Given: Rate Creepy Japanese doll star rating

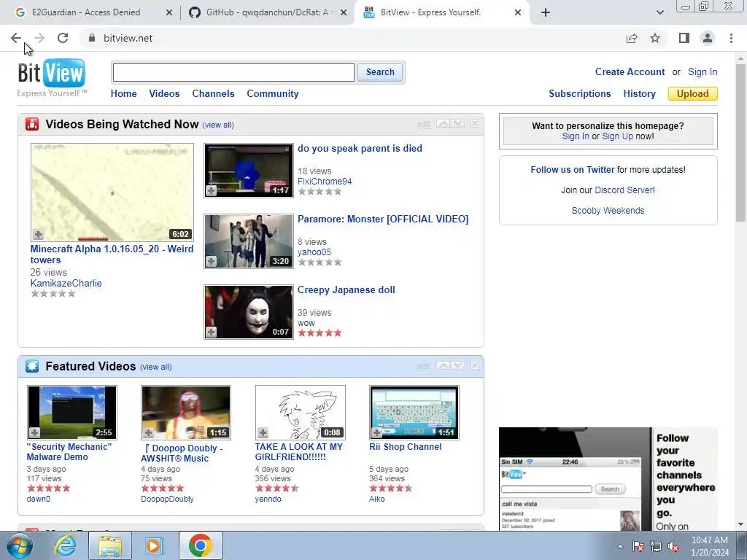Looking at the screenshot, I should pos(320,332).
